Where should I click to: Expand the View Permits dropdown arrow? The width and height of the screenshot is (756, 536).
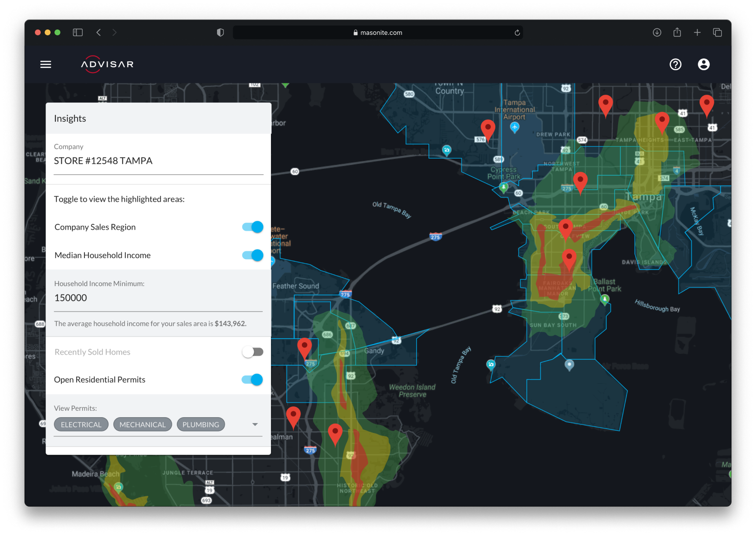255,425
